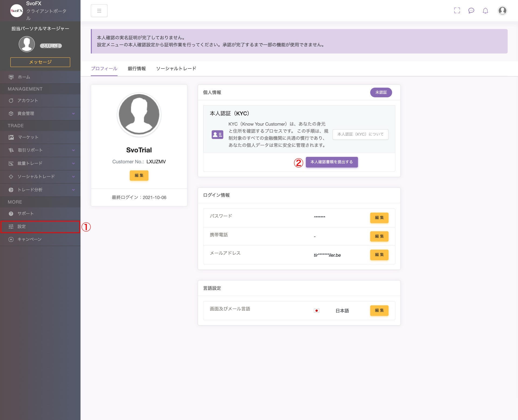Click the OFFLINE status badge

(x=51, y=46)
